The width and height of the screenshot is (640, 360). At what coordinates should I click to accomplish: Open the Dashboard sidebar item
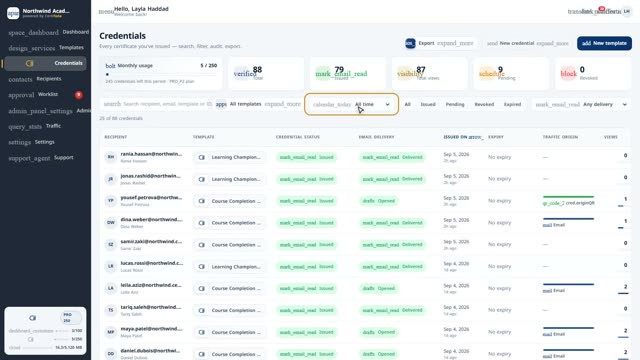[x=47, y=32]
